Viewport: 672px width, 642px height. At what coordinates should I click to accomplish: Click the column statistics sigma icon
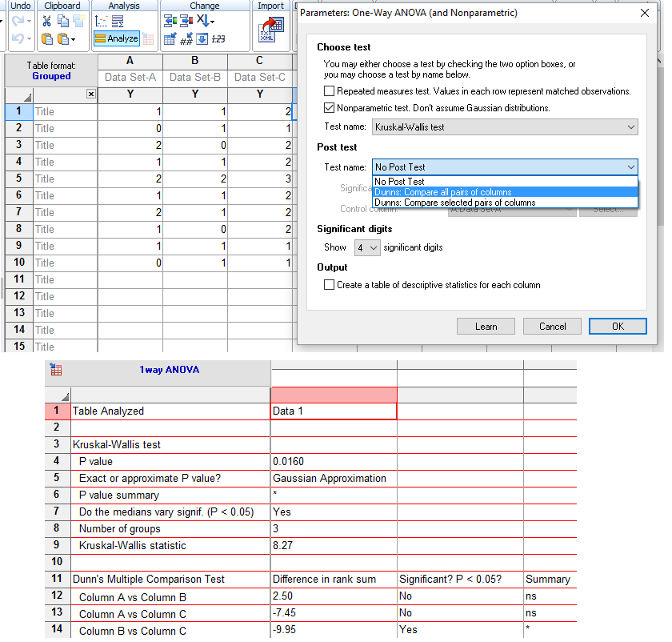tap(118, 21)
